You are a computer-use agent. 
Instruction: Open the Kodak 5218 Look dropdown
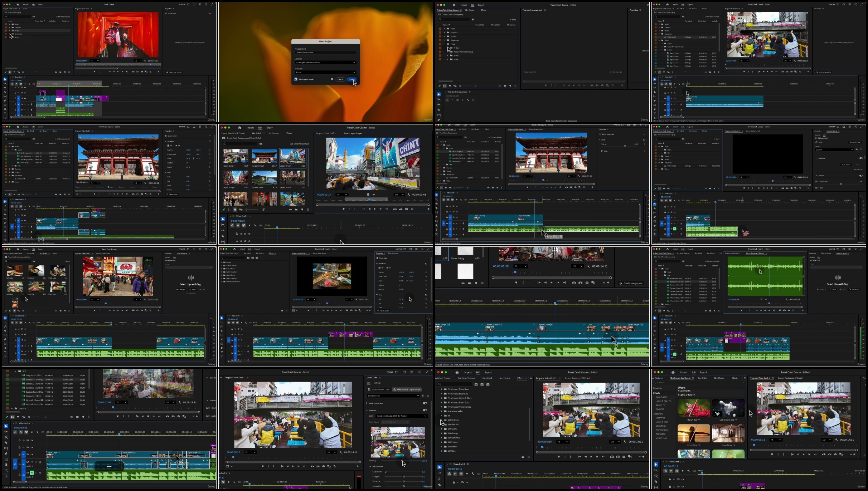(401, 416)
